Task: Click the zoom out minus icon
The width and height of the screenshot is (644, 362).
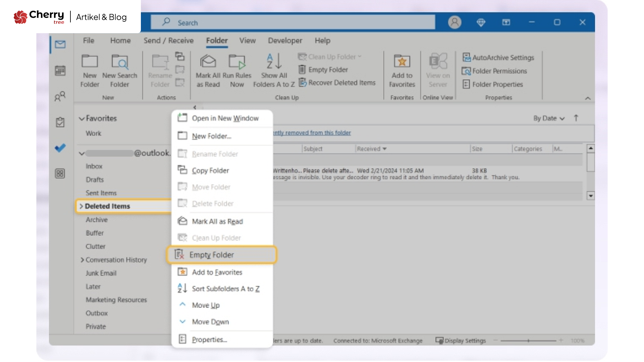Action: click(495, 341)
